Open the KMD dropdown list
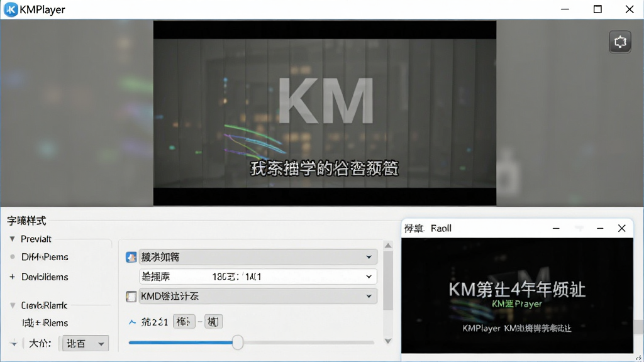This screenshot has height=362, width=644. point(257,297)
